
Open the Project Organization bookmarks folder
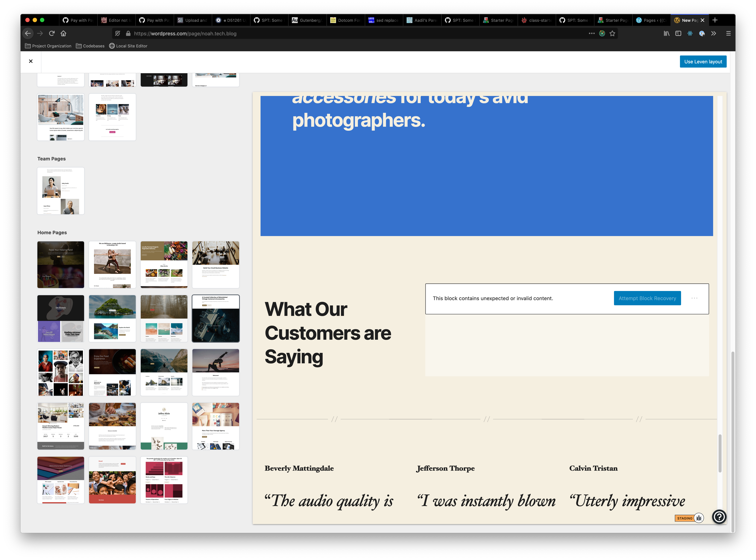48,46
